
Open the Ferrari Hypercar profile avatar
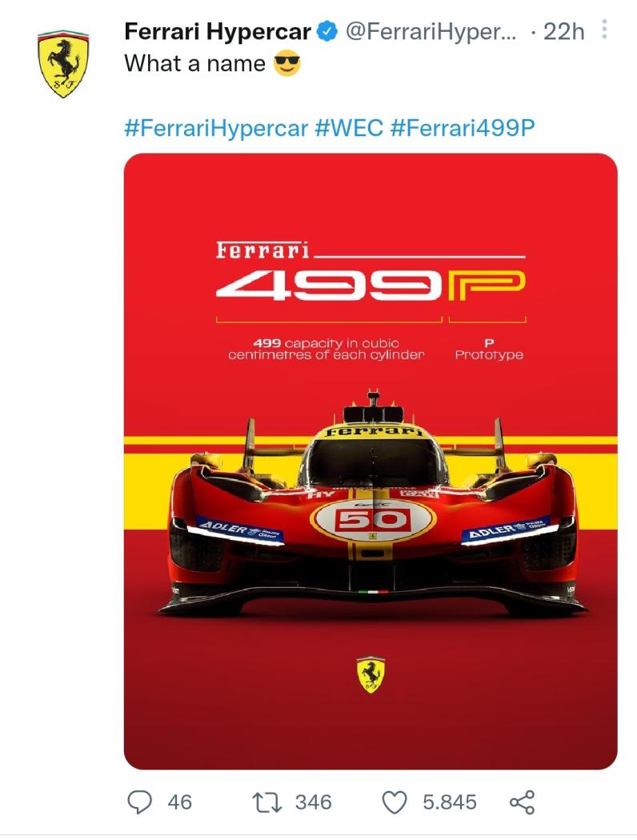[x=63, y=64]
